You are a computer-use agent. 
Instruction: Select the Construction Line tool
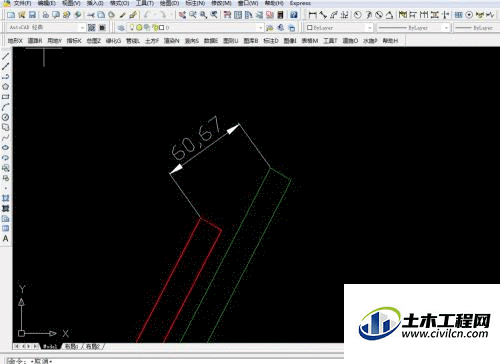click(x=5, y=66)
